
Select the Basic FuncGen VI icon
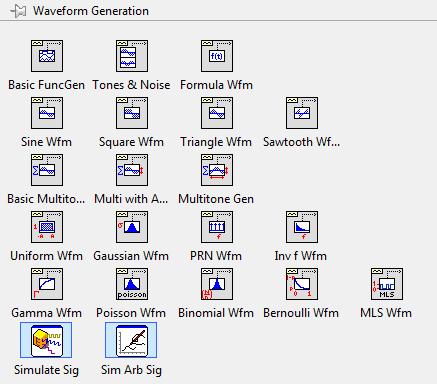coord(47,56)
